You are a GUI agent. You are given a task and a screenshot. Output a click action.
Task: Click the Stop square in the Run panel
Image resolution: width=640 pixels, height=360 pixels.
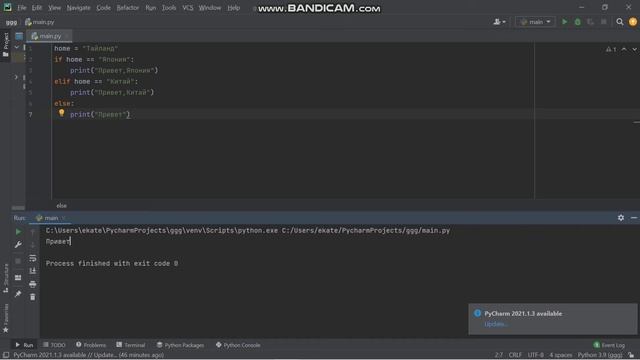(x=18, y=260)
